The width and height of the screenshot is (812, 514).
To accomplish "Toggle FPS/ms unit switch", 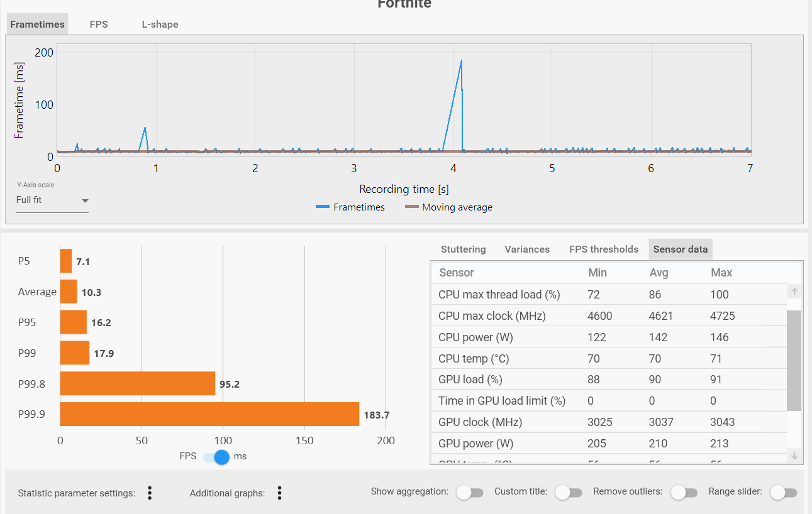I will 215,457.
